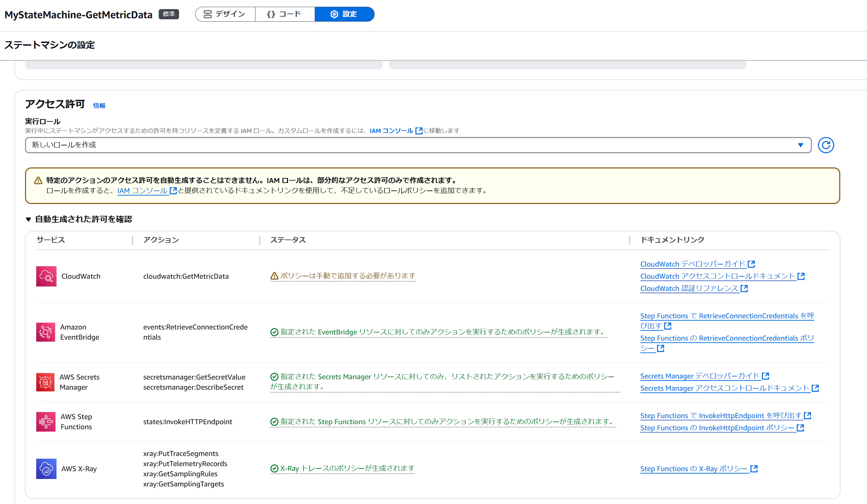
Task: Click the green check icon for X-Ray status
Action: click(x=274, y=468)
